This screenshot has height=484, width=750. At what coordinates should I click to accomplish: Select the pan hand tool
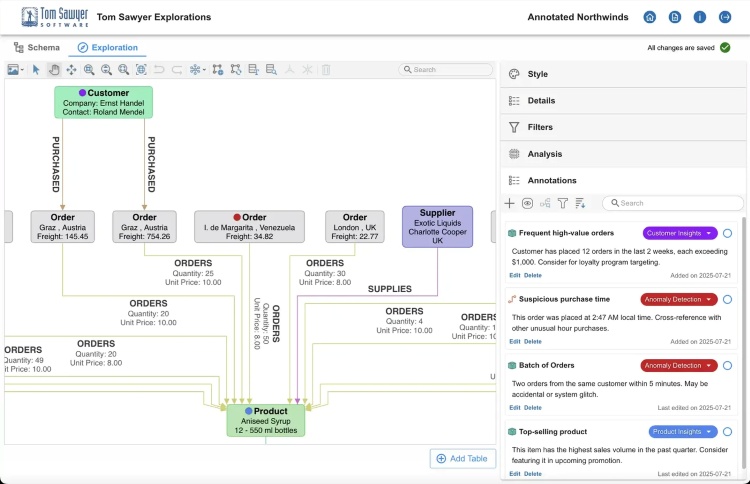(x=54, y=70)
